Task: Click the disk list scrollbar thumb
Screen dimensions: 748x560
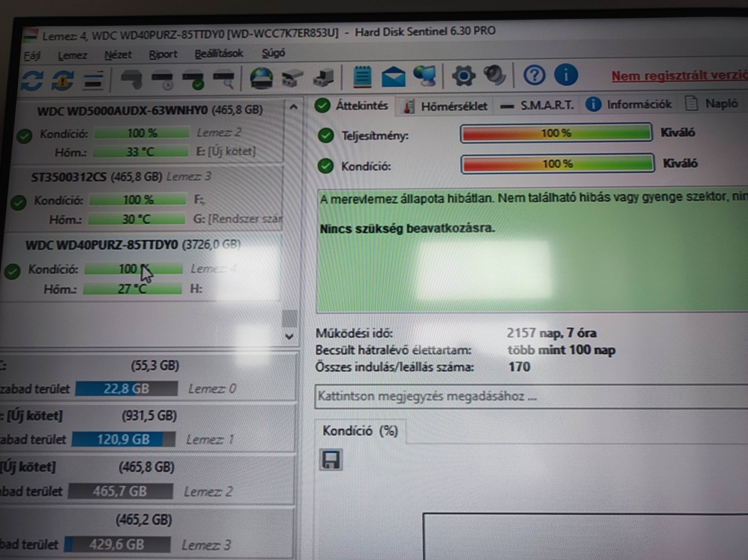Action: coord(290,318)
